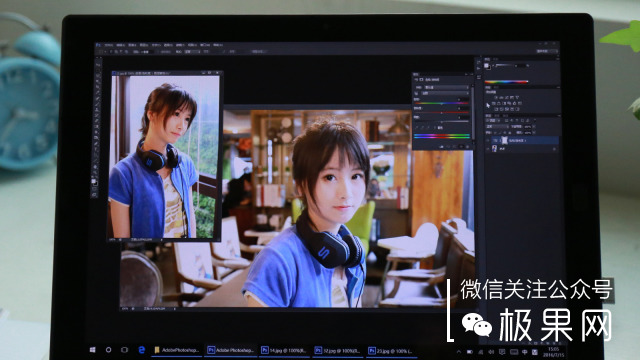This screenshot has height=360, width=640.
Task: Select the Brush tool
Action: point(97,104)
